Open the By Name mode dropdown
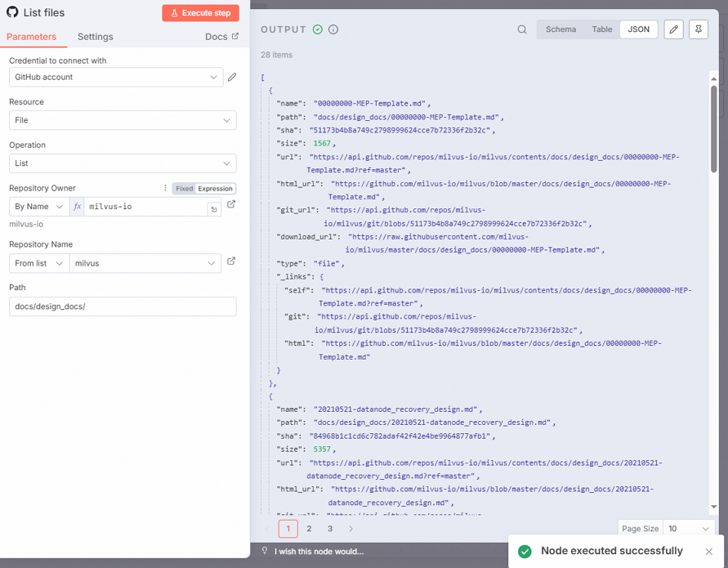This screenshot has height=568, width=728. click(x=39, y=207)
